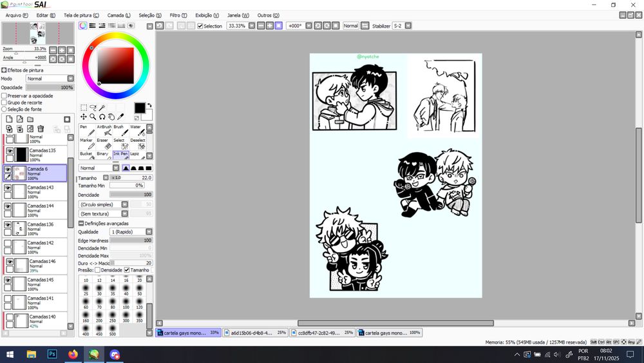Disable pressure Tamanho checkbox
The height and width of the screenshot is (363, 644).
[127, 270]
